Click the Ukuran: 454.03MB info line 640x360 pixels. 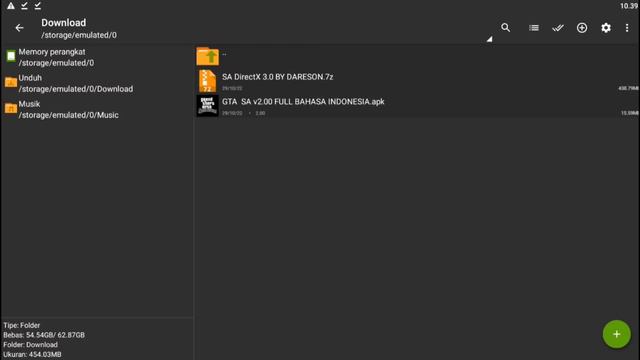[32, 354]
